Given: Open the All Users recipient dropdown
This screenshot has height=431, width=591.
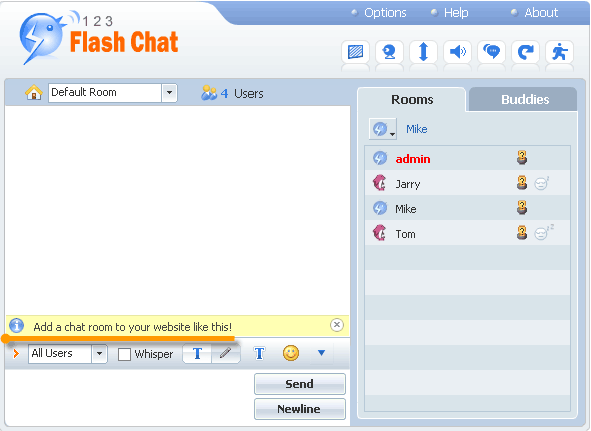Looking at the screenshot, I should click(x=100, y=354).
